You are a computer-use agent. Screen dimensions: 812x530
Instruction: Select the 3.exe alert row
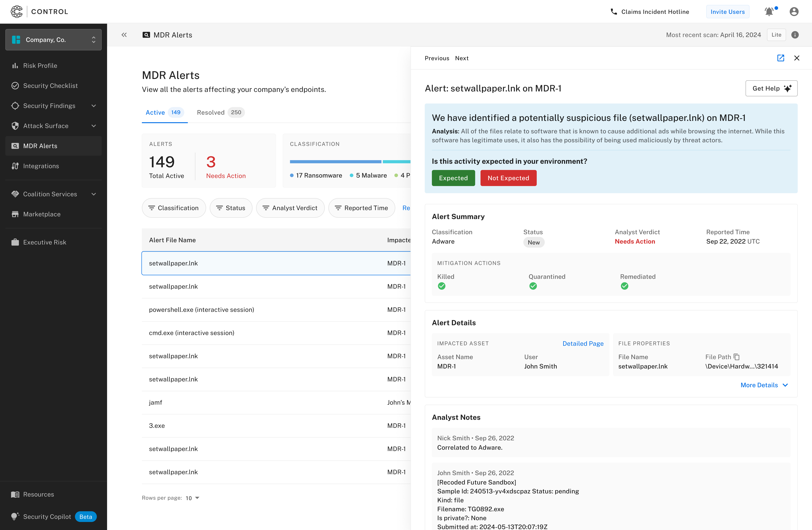click(x=276, y=426)
